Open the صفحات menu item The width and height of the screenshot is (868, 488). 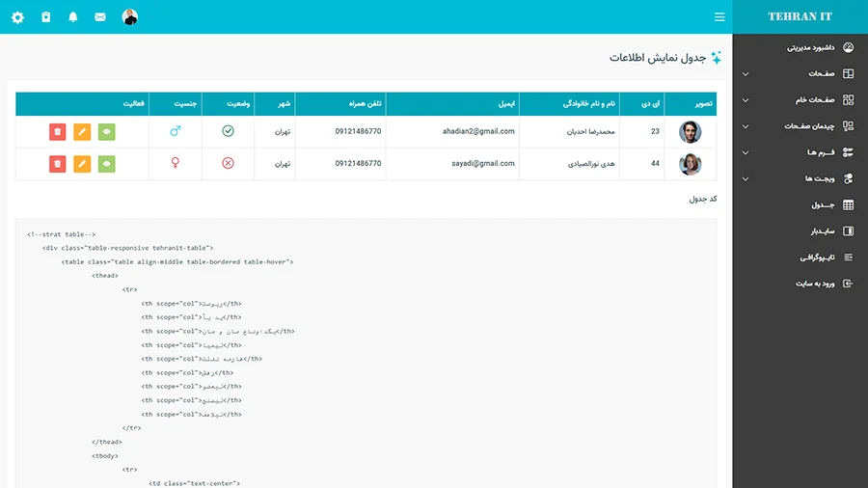pos(821,73)
